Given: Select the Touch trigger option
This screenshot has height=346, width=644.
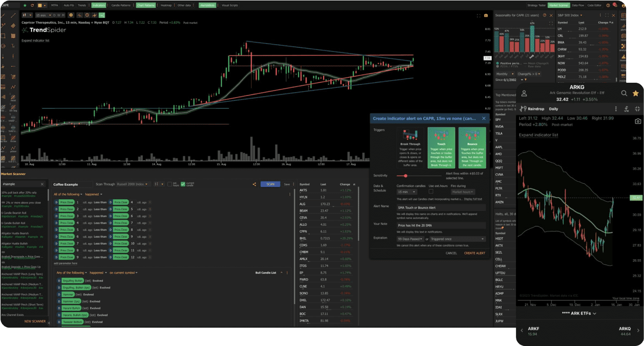Looking at the screenshot, I should [x=441, y=146].
